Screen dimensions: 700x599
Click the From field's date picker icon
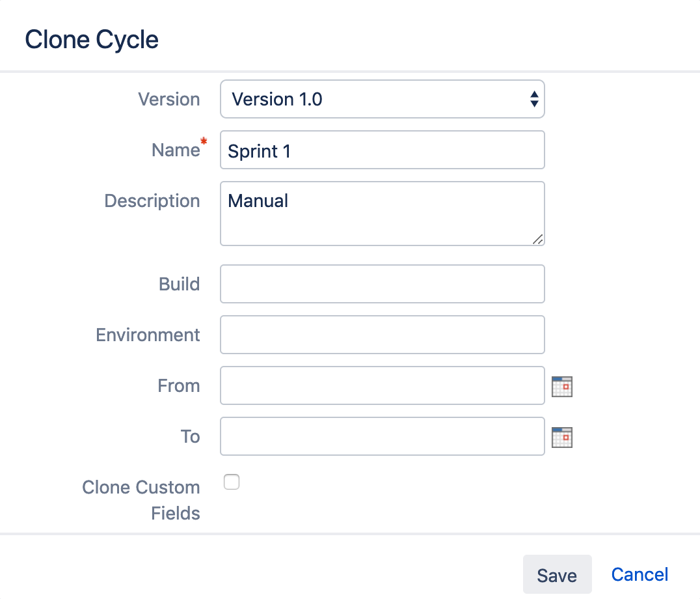pos(561,386)
